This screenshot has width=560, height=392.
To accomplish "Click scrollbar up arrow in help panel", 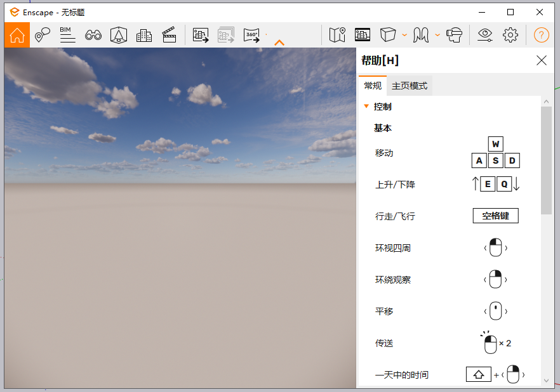I will pyautogui.click(x=546, y=101).
